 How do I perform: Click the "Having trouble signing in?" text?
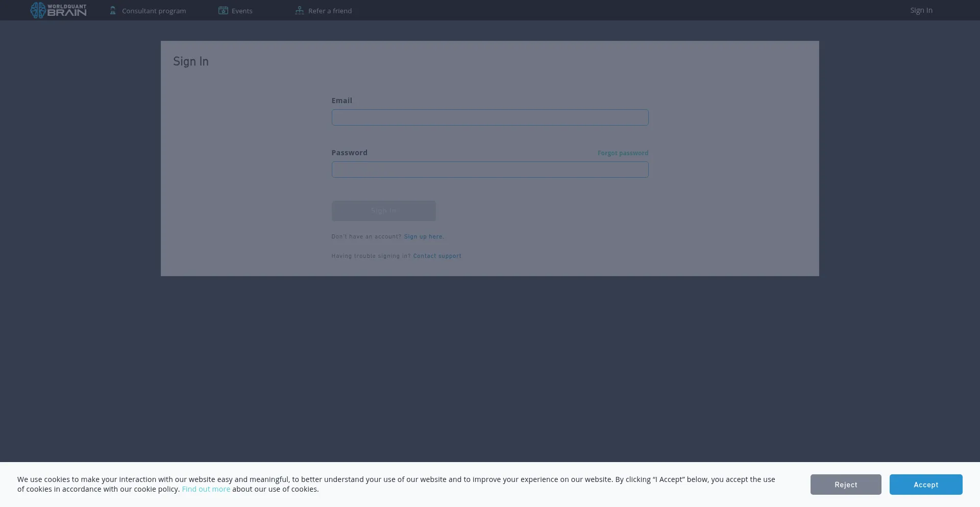click(x=371, y=256)
